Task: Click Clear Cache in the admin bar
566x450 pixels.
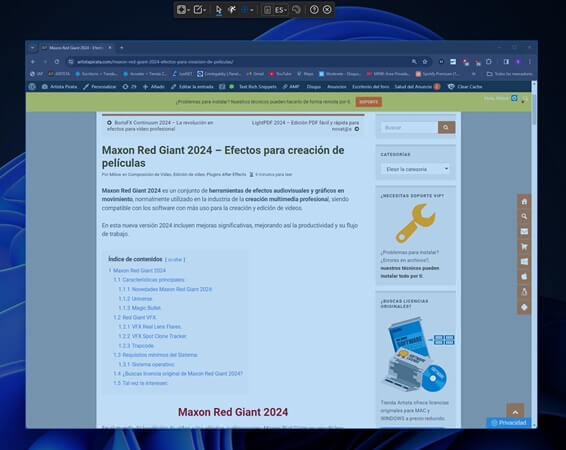Action: coord(465,87)
